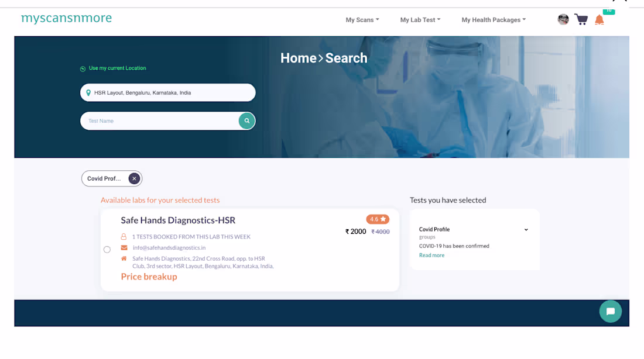The image size is (644, 359).
Task: Click the teal search icon
Action: pyautogui.click(x=246, y=120)
